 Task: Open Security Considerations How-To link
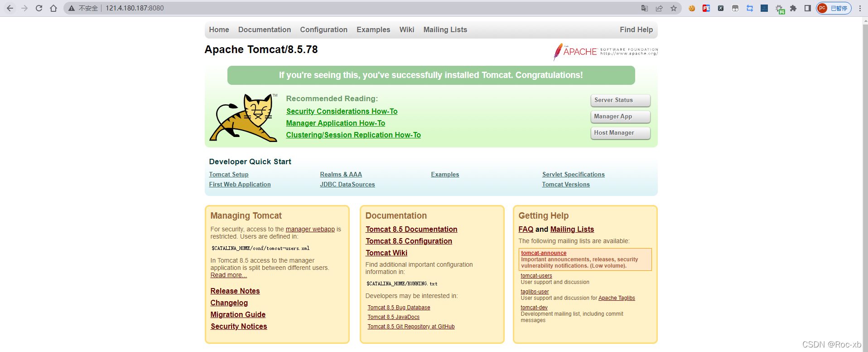coord(342,111)
